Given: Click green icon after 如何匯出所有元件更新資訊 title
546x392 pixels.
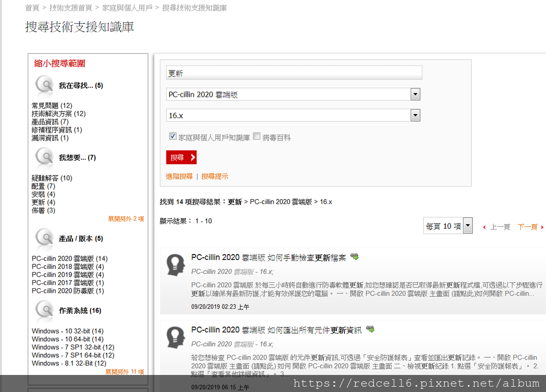Looking at the screenshot, I should pos(370,329).
